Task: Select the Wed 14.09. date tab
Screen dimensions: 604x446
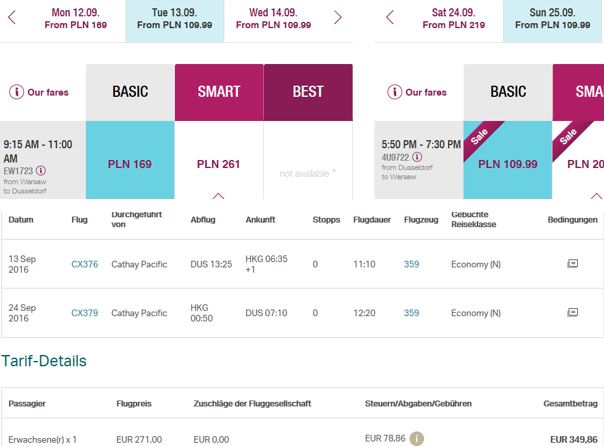Action: point(273,18)
